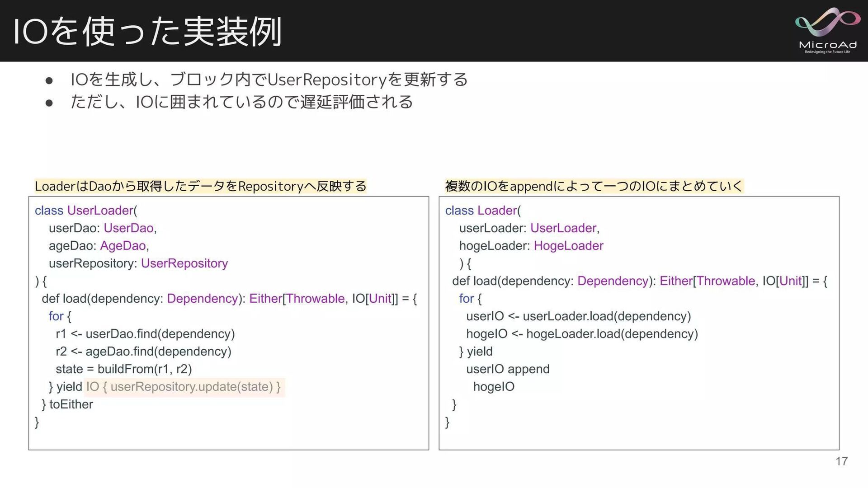The height and width of the screenshot is (488, 868).
Task: Click the right yellow caption about append
Action: [x=594, y=186]
